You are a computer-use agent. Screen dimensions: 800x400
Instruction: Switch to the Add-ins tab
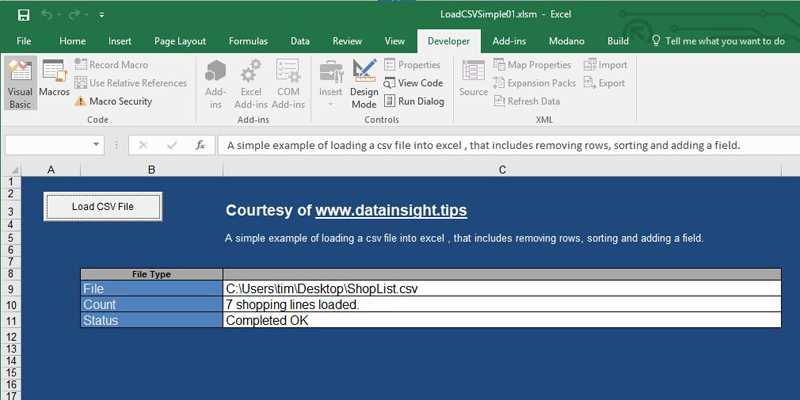509,41
